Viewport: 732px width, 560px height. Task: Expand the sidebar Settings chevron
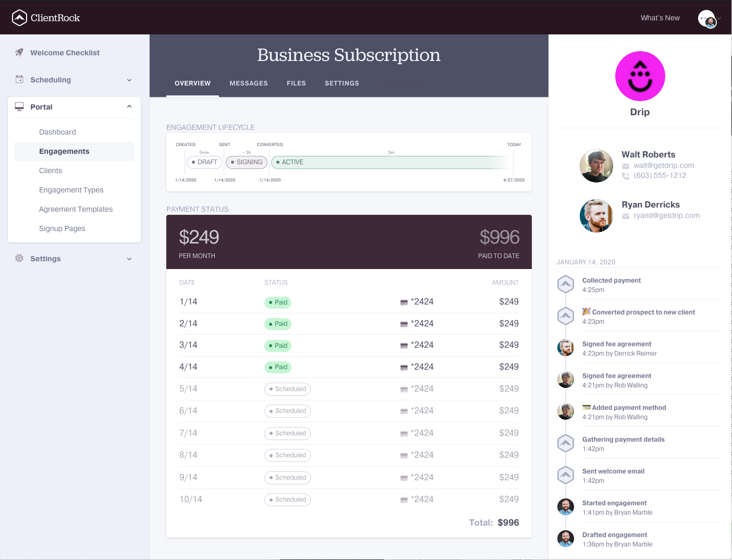(129, 259)
